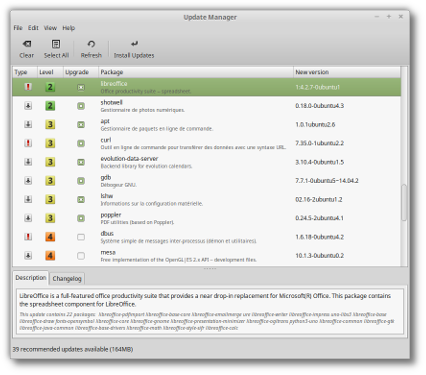The width and height of the screenshot is (426, 375).
Task: Click the Select All toolbar icon
Action: (x=56, y=44)
